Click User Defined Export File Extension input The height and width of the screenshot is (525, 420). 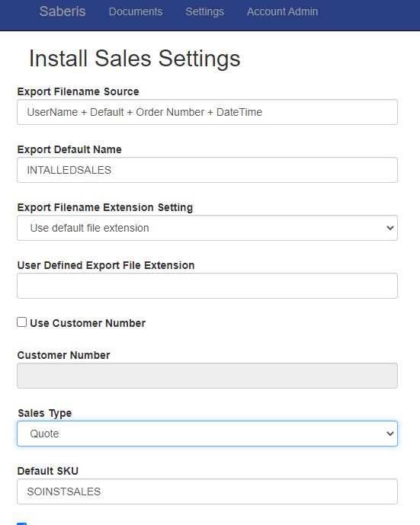coord(207,286)
